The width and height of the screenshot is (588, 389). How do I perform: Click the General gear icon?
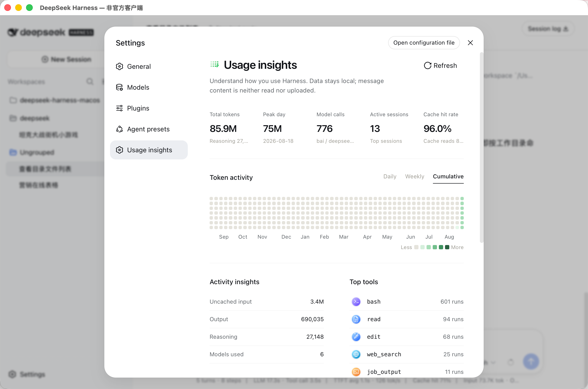click(119, 66)
